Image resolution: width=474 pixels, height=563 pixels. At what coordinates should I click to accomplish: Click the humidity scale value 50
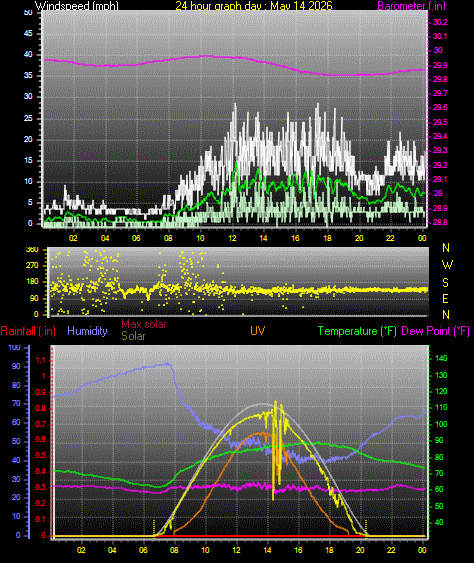coord(16,441)
